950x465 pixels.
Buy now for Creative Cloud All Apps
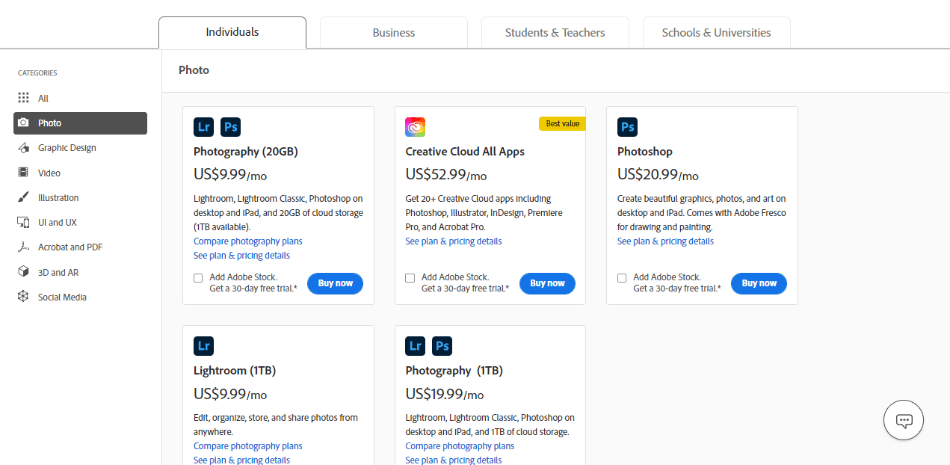point(547,283)
